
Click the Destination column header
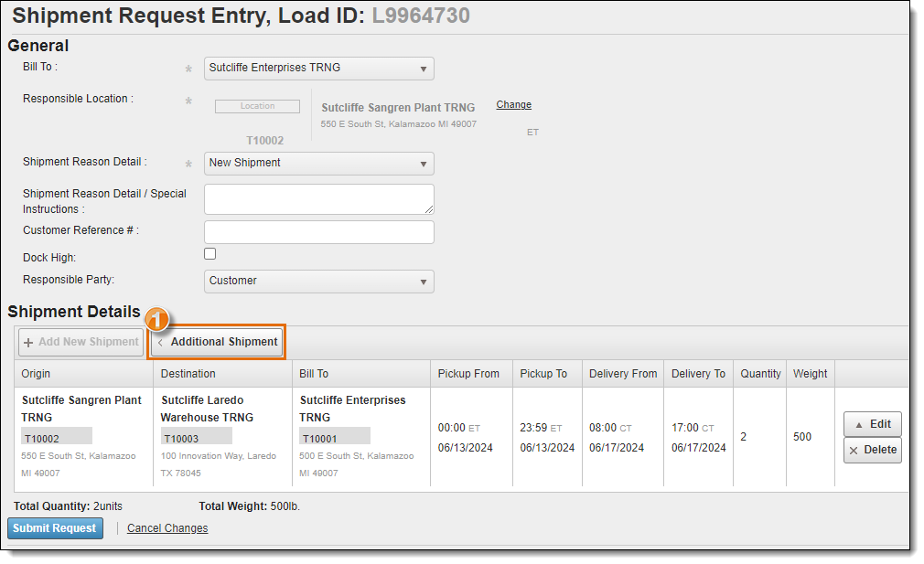coord(188,374)
